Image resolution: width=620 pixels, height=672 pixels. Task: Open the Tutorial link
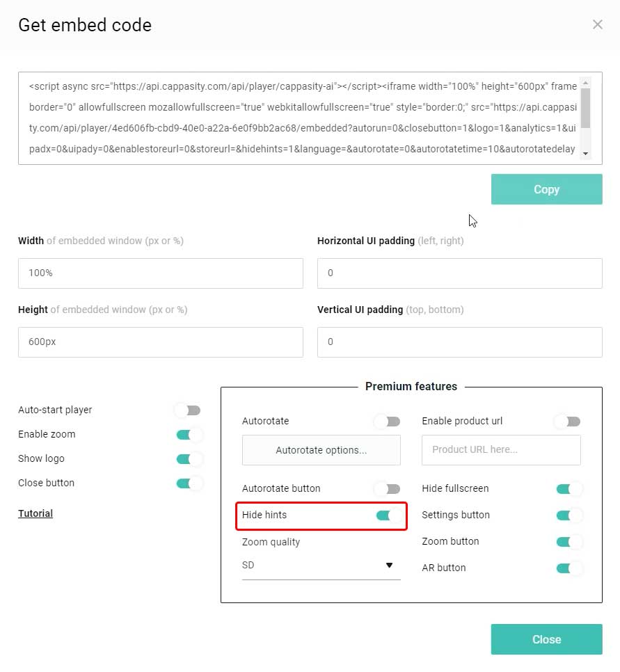pyautogui.click(x=35, y=513)
